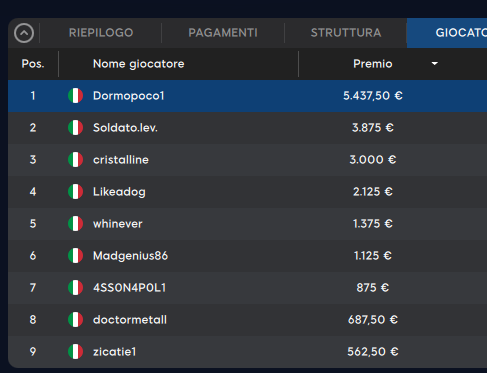Select the first place row Dormopoco1

(247, 96)
